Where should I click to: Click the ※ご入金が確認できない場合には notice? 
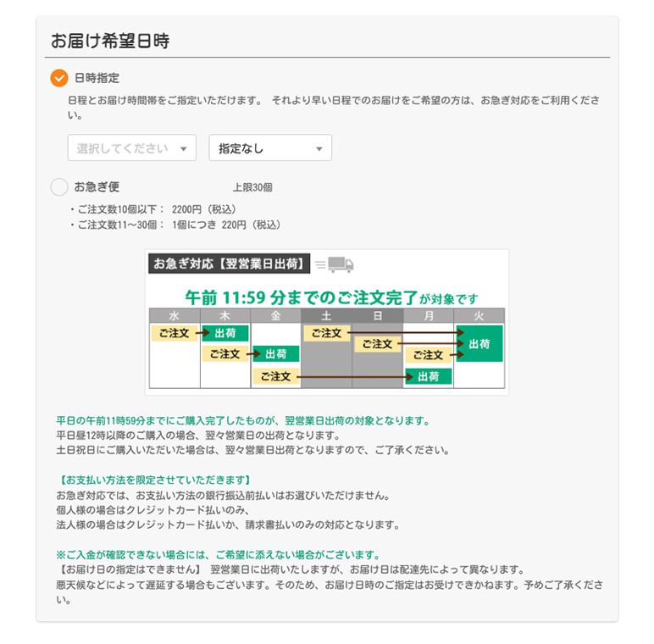[219, 555]
